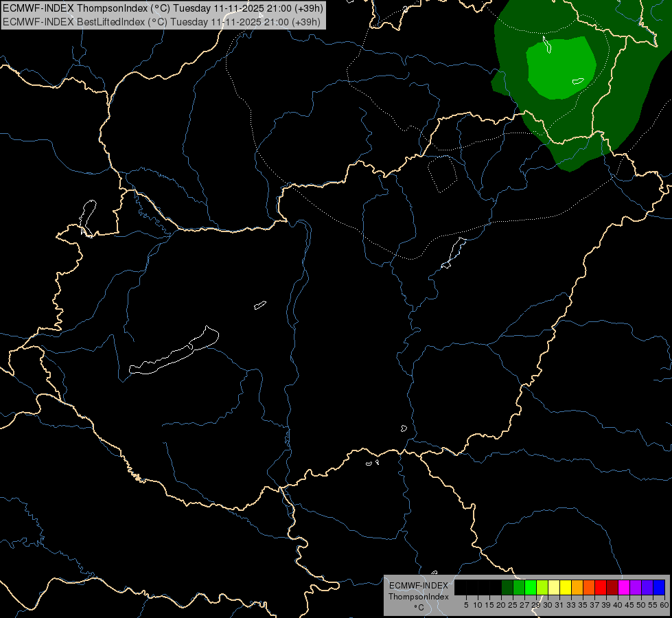Click the legend value label 20
Screen dimensions: 672x618
pyautogui.click(x=501, y=605)
